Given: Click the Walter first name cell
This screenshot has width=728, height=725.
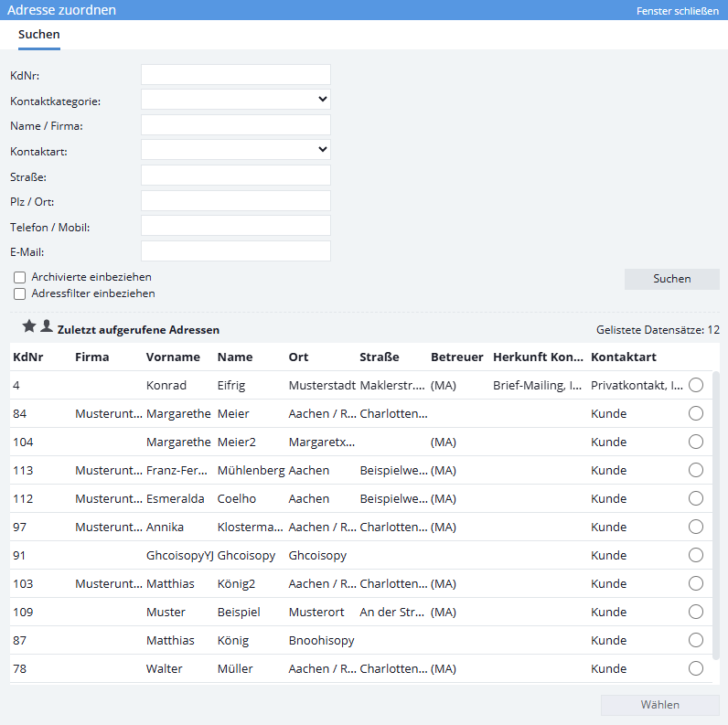Looking at the screenshot, I should pos(165,668).
